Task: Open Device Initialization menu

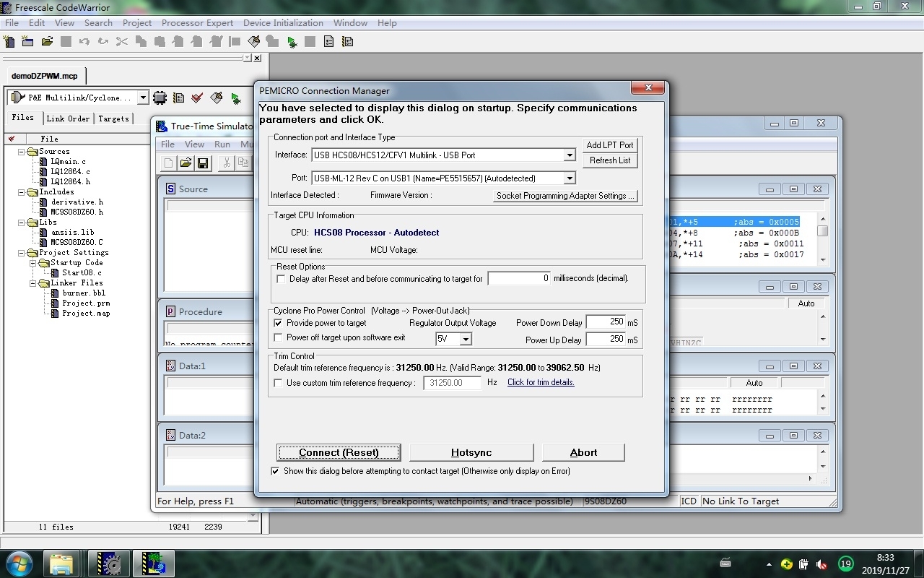Action: point(283,23)
